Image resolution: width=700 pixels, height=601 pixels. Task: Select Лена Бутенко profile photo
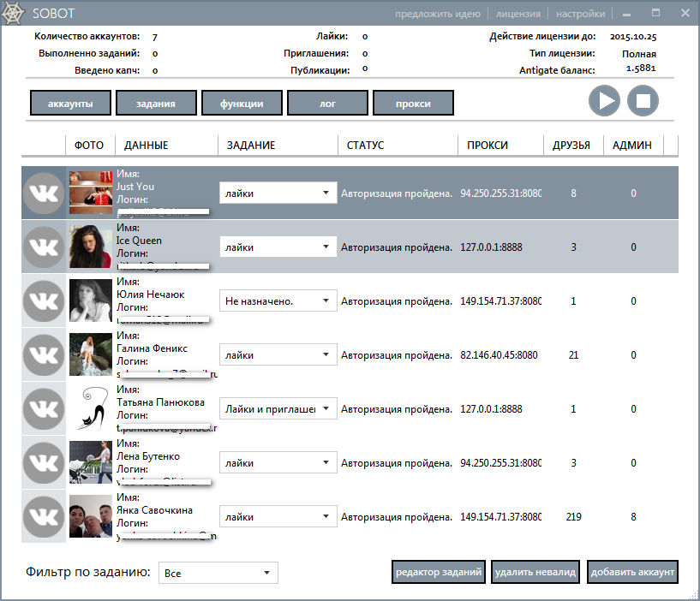[91, 463]
